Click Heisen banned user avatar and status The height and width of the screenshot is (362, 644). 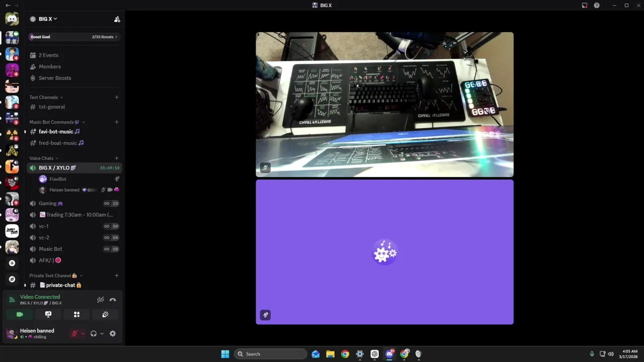click(x=31, y=333)
